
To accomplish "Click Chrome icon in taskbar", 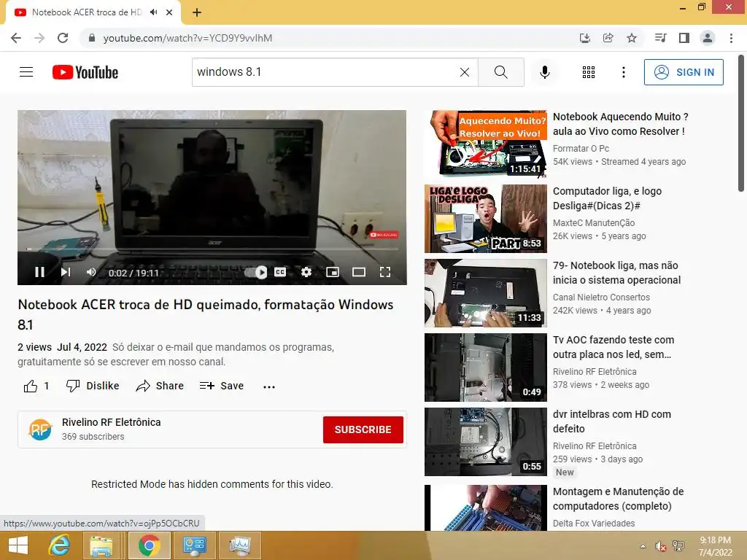I will click(149, 545).
